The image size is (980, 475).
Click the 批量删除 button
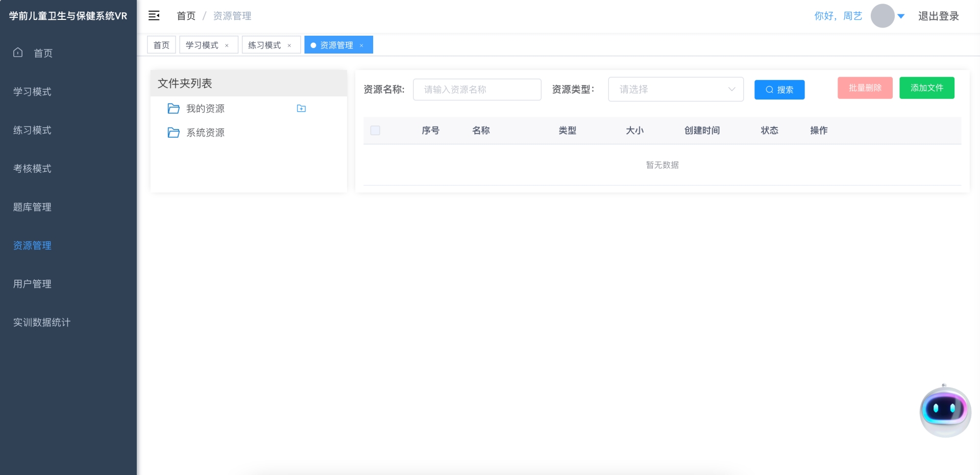[x=865, y=88]
